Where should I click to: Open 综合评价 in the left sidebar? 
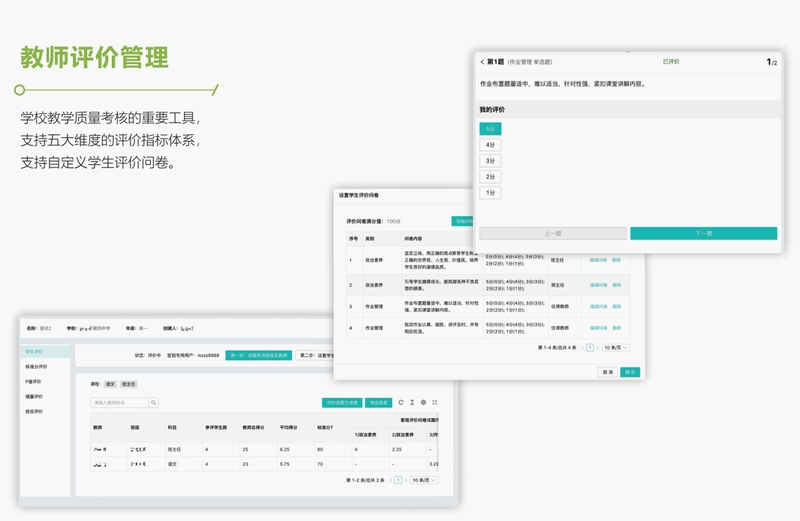(x=34, y=411)
